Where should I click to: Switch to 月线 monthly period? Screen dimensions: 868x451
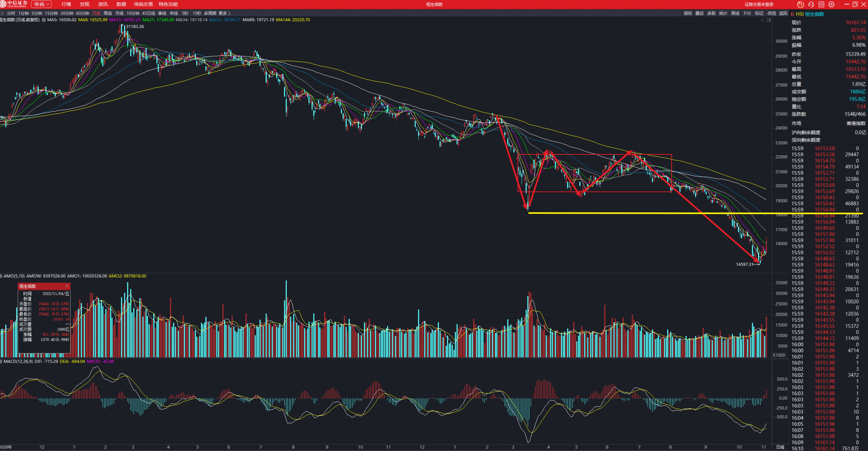click(119, 13)
